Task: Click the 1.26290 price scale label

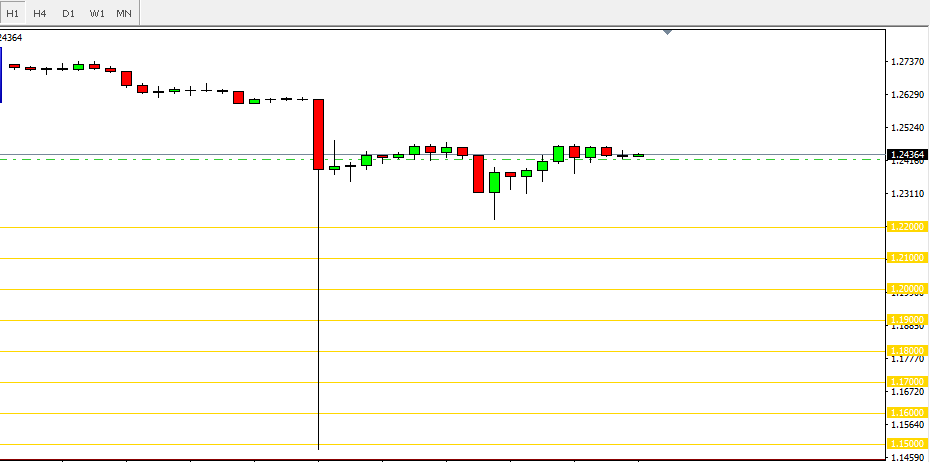Action: (906, 95)
